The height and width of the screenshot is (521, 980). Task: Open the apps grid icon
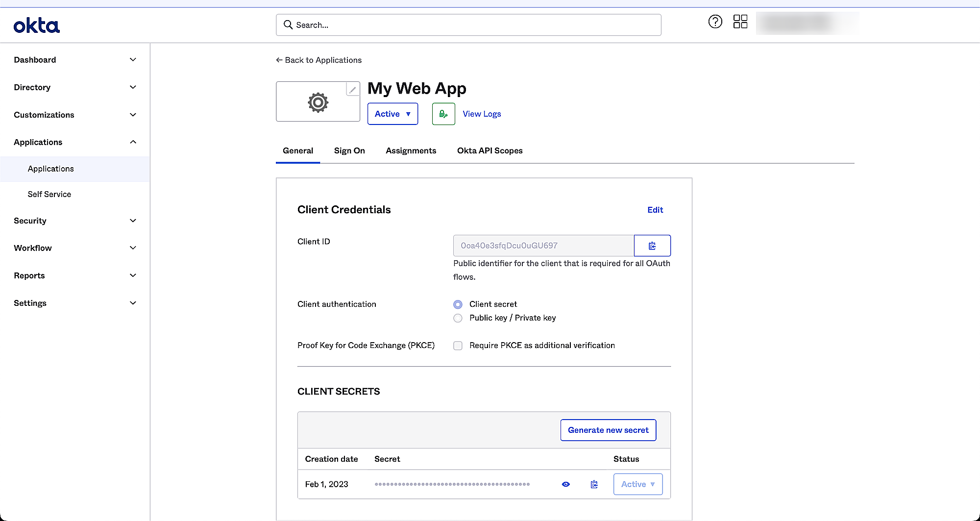[x=740, y=22]
